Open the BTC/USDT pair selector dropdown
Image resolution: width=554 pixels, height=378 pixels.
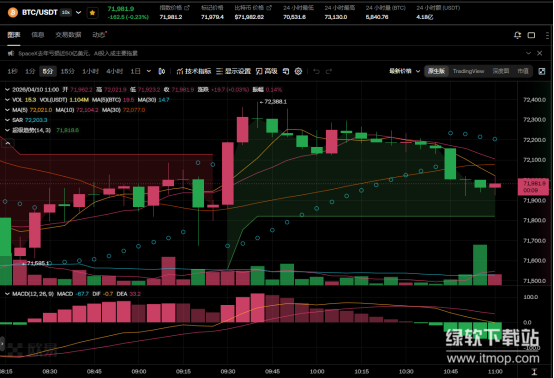coord(78,13)
